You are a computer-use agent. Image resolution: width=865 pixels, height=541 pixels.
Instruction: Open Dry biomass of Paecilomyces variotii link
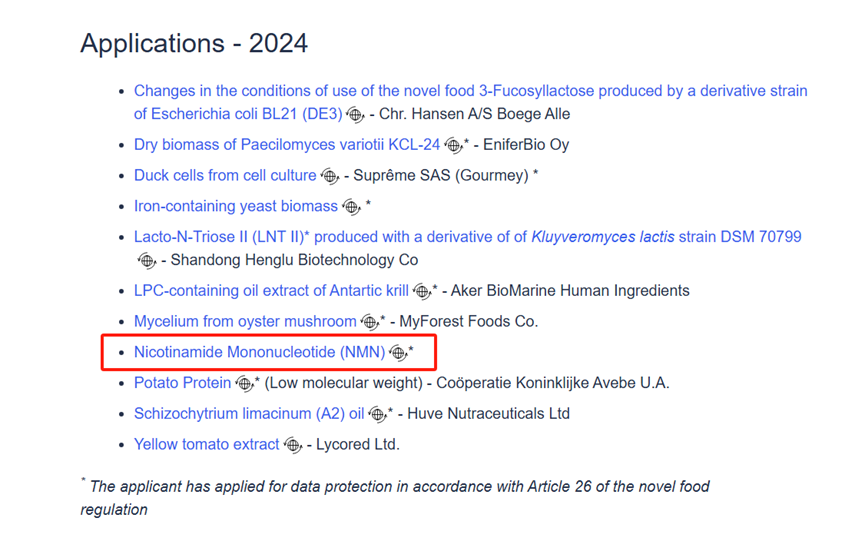(287, 144)
